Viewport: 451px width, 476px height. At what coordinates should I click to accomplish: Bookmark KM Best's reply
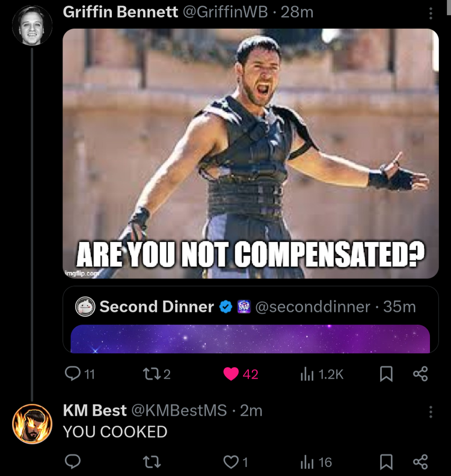386,462
